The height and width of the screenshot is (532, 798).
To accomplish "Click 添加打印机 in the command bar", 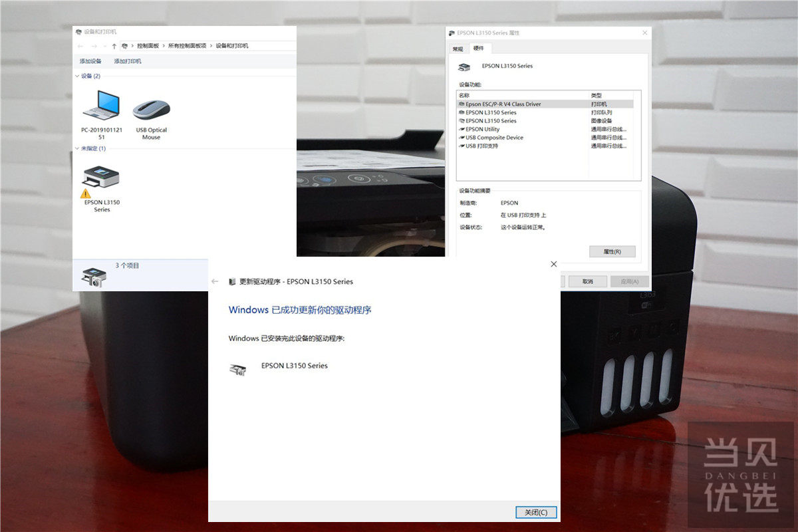I will tap(127, 61).
